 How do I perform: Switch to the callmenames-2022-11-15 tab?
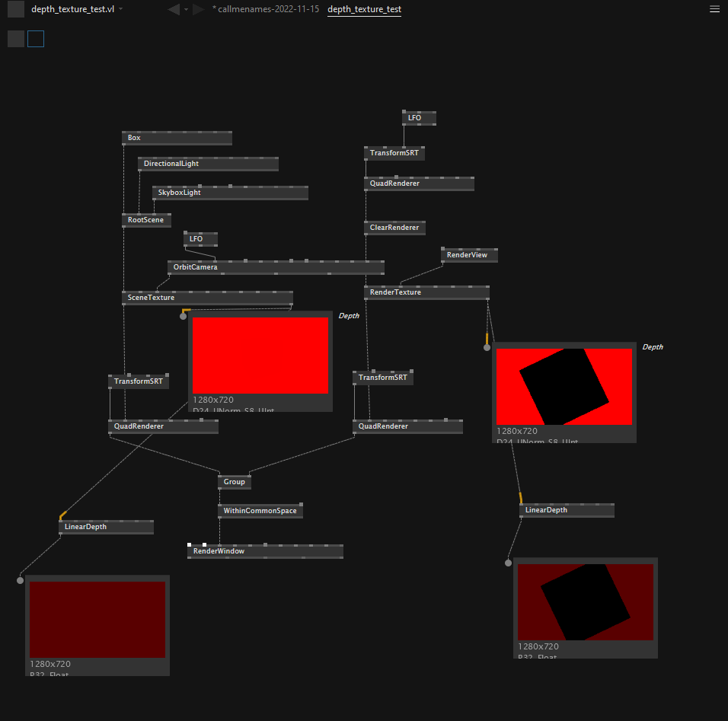[266, 9]
